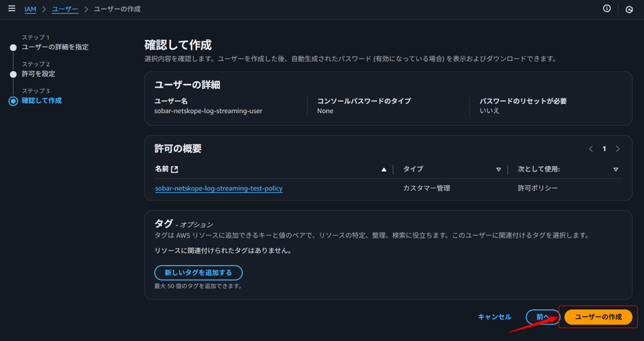Click the step 1 circle marker
The height and width of the screenshot is (341, 644).
13,48
